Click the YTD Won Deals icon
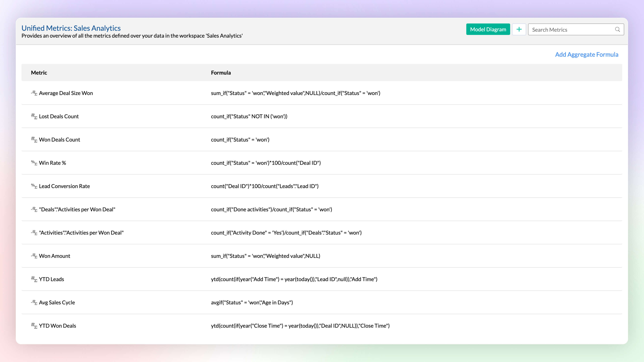 [34, 325]
